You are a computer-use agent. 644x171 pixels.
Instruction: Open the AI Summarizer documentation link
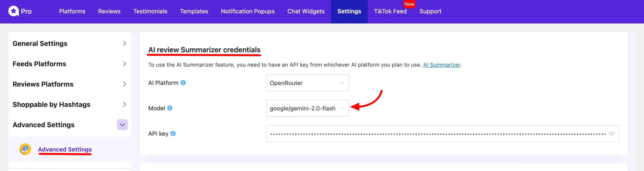tap(441, 65)
